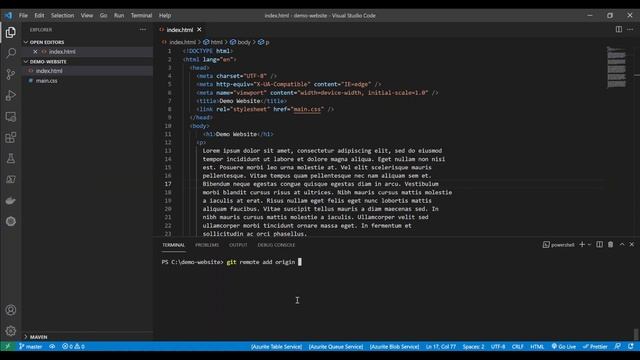Open the Terminal menu
This screenshot has width=640, height=360.
coord(141,16)
